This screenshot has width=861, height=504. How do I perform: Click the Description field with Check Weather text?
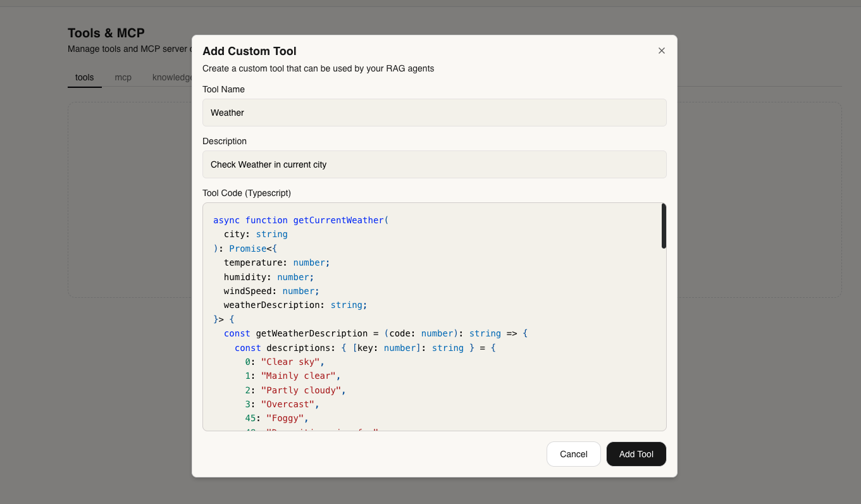[434, 164]
